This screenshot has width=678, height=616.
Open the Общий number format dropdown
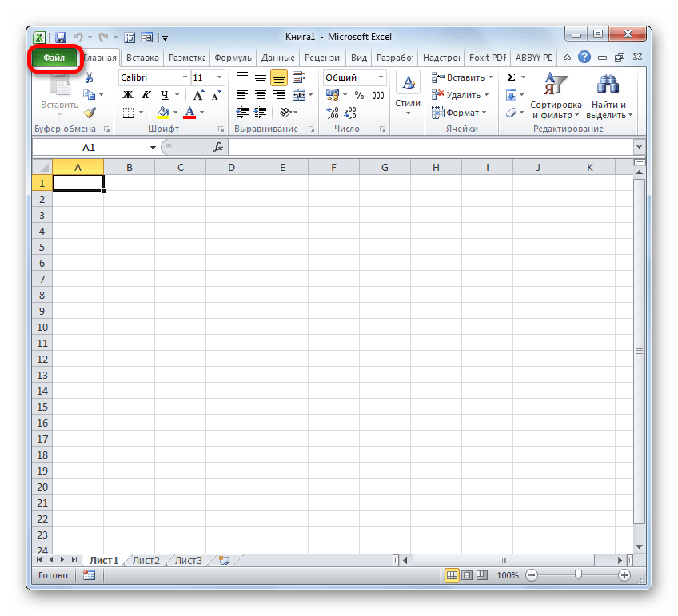(381, 77)
